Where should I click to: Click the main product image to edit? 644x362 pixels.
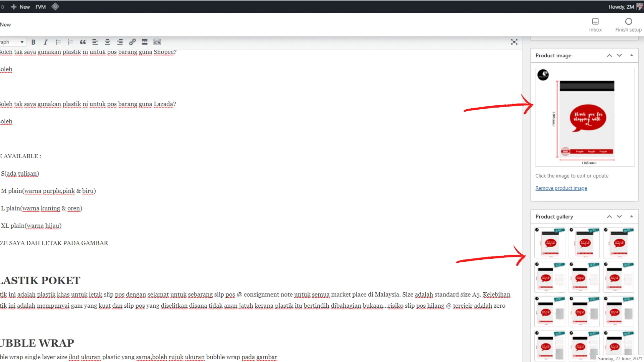[x=585, y=117]
